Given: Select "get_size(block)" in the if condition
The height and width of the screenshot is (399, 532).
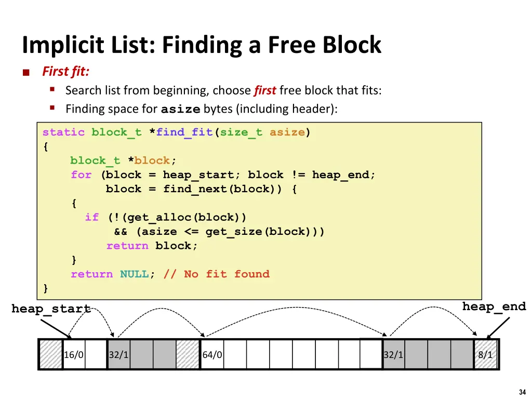Looking at the screenshot, I should click(x=261, y=232).
